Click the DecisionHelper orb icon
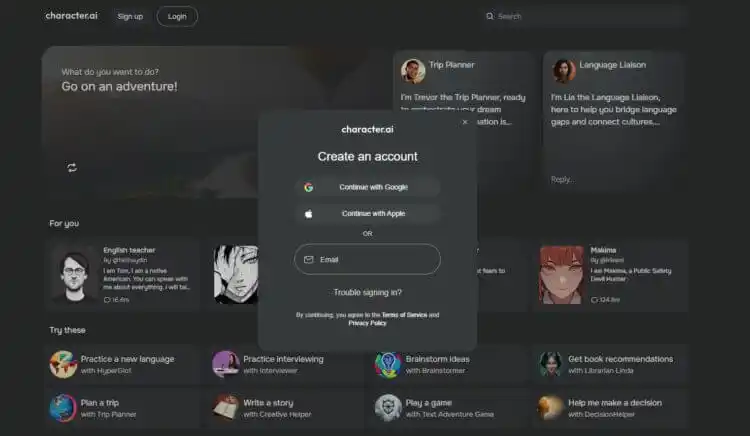The height and width of the screenshot is (436, 750). point(551,408)
